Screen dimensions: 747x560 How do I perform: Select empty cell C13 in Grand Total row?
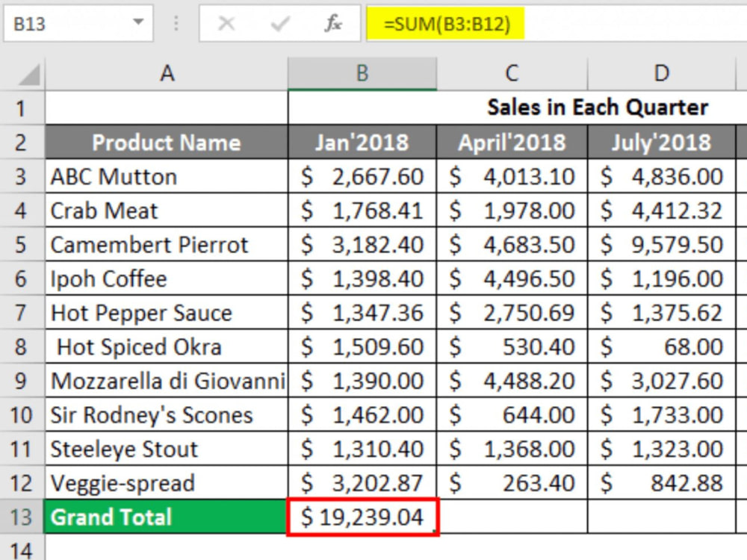512,517
